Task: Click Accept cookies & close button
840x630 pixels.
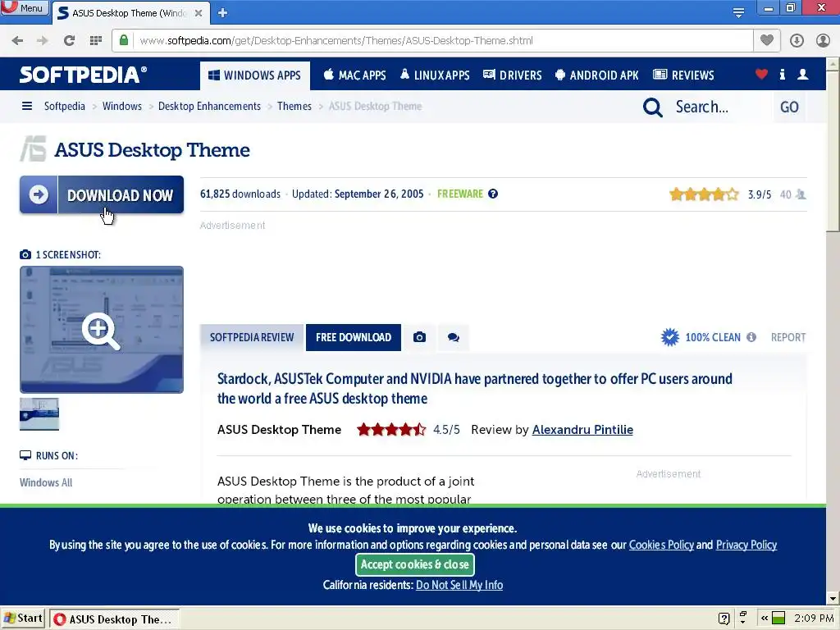Action: tap(414, 564)
